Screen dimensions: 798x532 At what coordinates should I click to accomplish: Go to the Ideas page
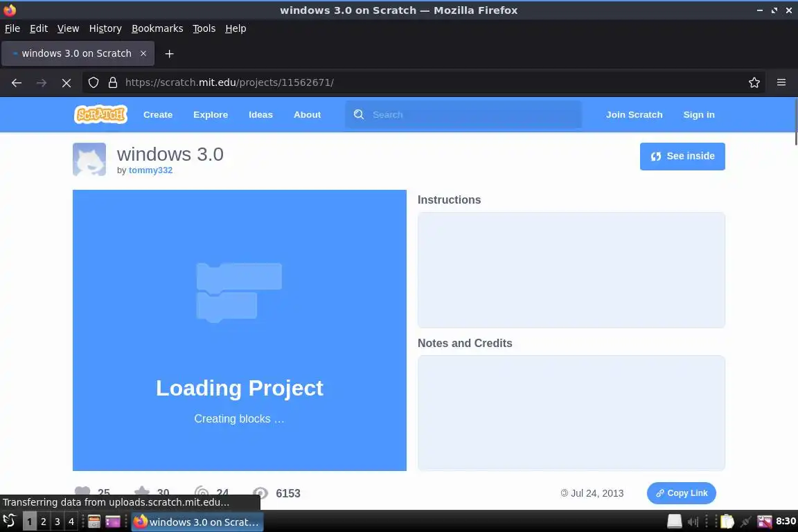click(x=260, y=114)
